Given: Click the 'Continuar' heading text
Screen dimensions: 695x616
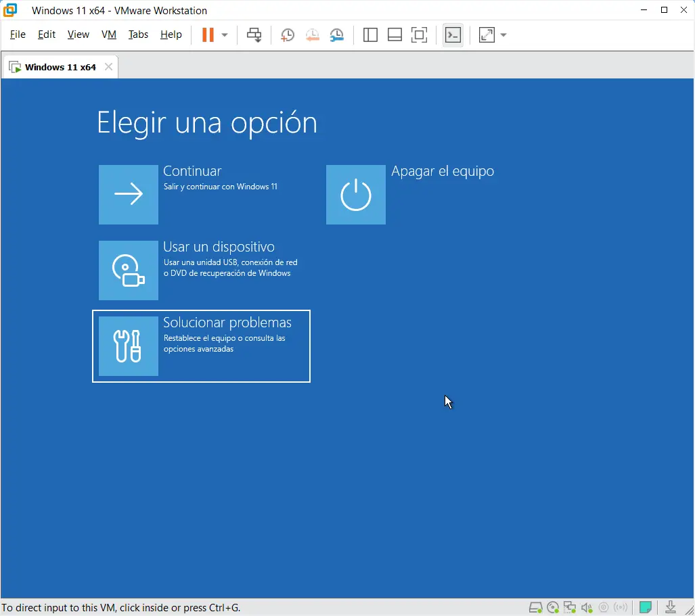Looking at the screenshot, I should 192,171.
